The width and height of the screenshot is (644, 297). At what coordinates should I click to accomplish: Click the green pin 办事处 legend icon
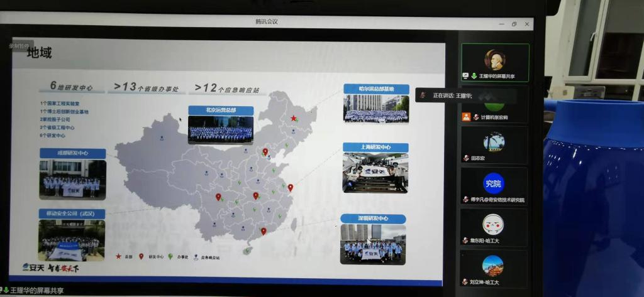tap(170, 256)
